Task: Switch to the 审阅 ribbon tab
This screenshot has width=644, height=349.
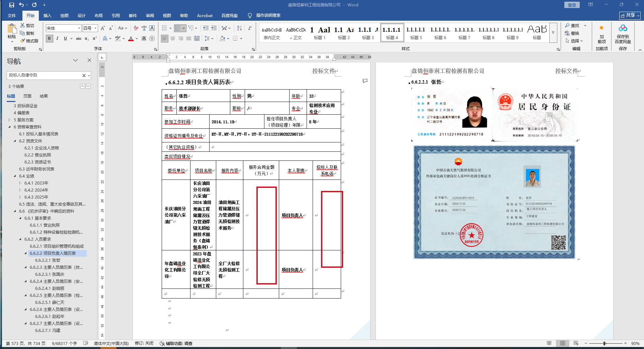Action: point(150,15)
